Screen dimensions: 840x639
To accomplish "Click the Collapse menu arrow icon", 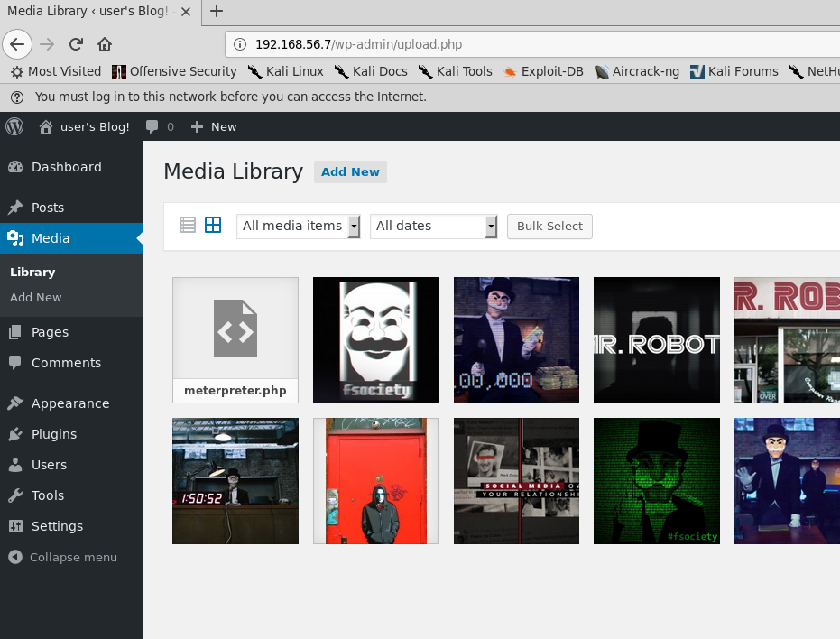I will point(15,557).
